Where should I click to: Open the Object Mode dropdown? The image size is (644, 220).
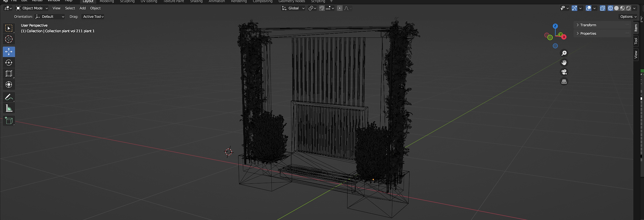tap(32, 8)
